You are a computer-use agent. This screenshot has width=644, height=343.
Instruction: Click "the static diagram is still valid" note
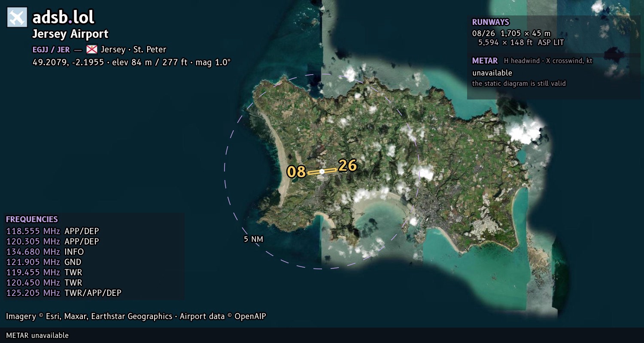click(519, 84)
